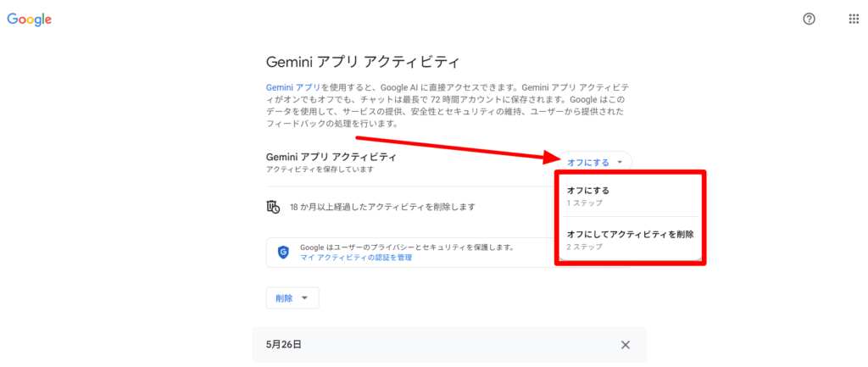868x367 pixels.
Task: Click 18 か月以上経過したアクティビティを削除します text
Action: pos(382,207)
